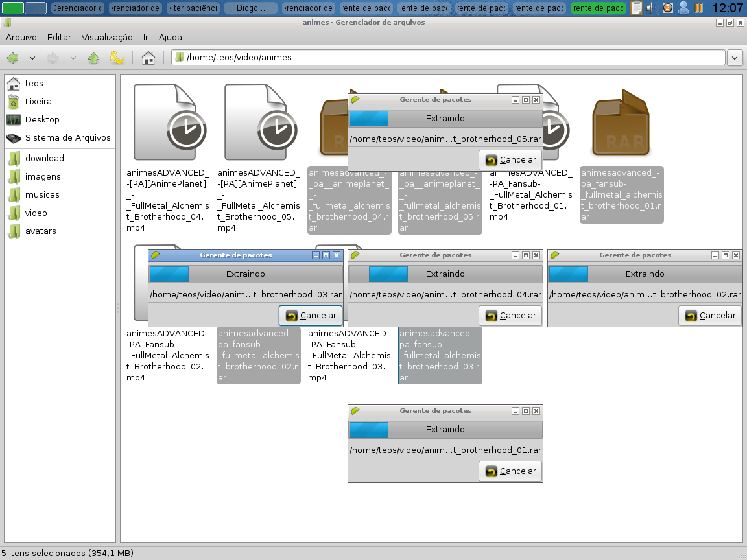The width and height of the screenshot is (747, 560).
Task: Cancel extraction of brotherhood_05.rar
Action: tap(511, 160)
